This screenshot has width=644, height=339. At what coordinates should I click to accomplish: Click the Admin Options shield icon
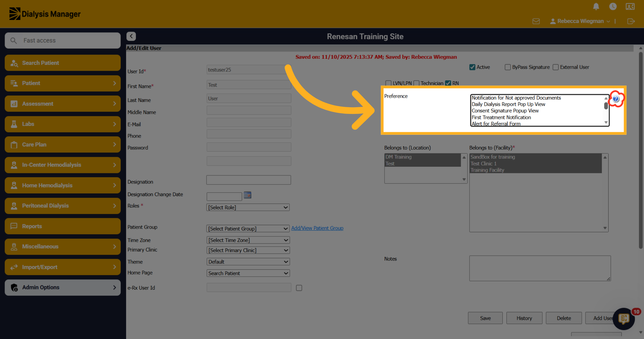[14, 287]
